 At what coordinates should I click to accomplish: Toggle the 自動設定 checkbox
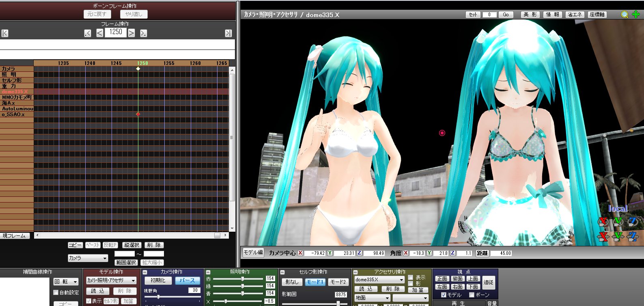coord(56,292)
